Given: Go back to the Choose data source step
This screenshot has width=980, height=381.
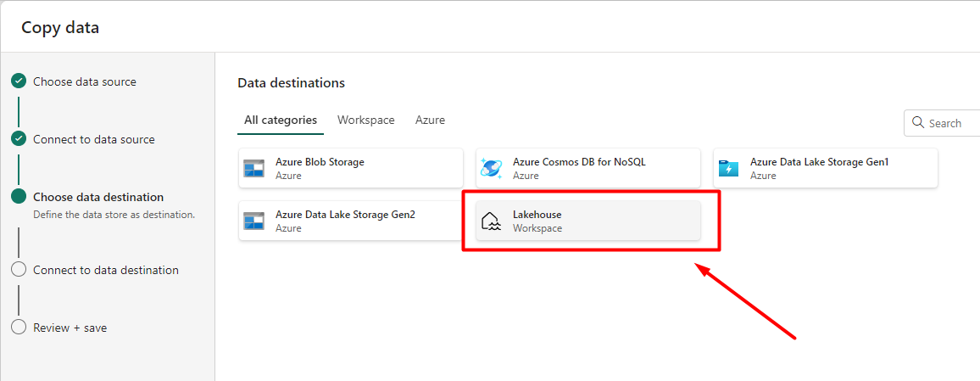Looking at the screenshot, I should pos(84,81).
